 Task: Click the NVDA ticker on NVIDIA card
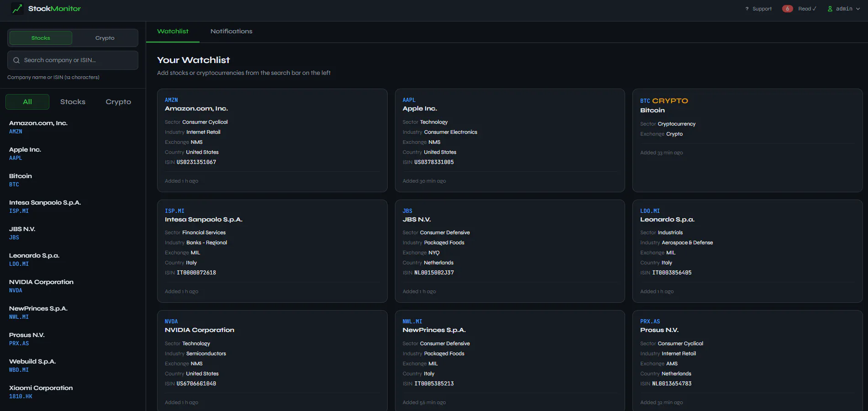[171, 321]
